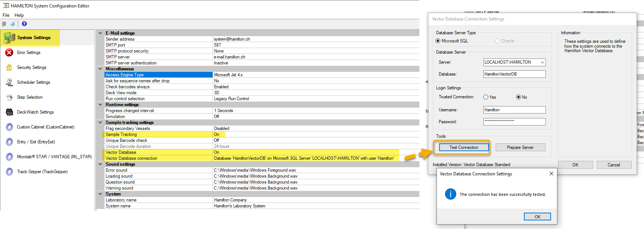Viewport: 644px width, 229px height.
Task: Click the toolbar icon with green refresh arrows
Action: pyautogui.click(x=13, y=24)
